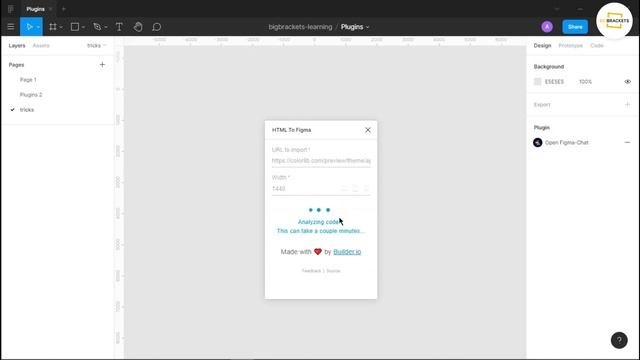
Task: Select the Text tool
Action: pos(119,27)
